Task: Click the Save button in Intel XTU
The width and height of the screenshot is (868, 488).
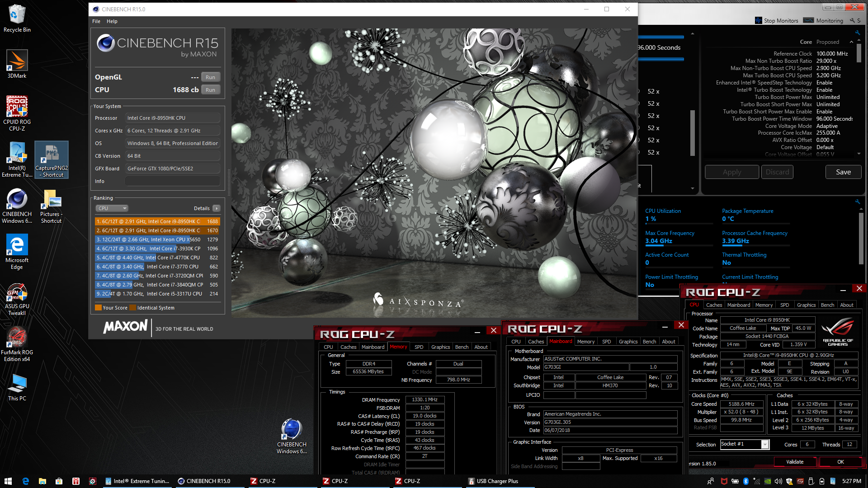Action: point(843,172)
